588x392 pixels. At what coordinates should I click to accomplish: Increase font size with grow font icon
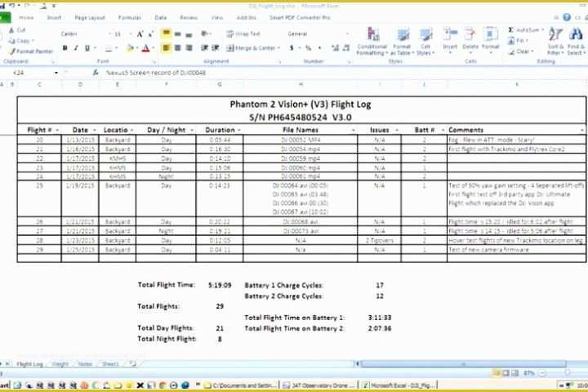click(140, 34)
